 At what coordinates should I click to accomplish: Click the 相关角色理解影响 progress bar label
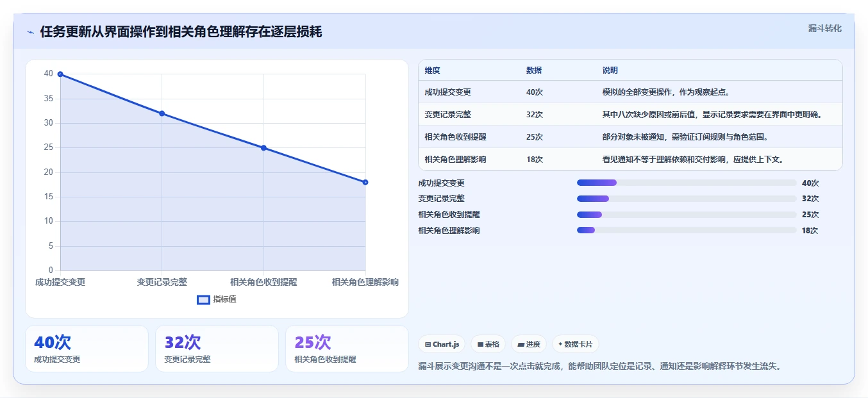point(449,231)
